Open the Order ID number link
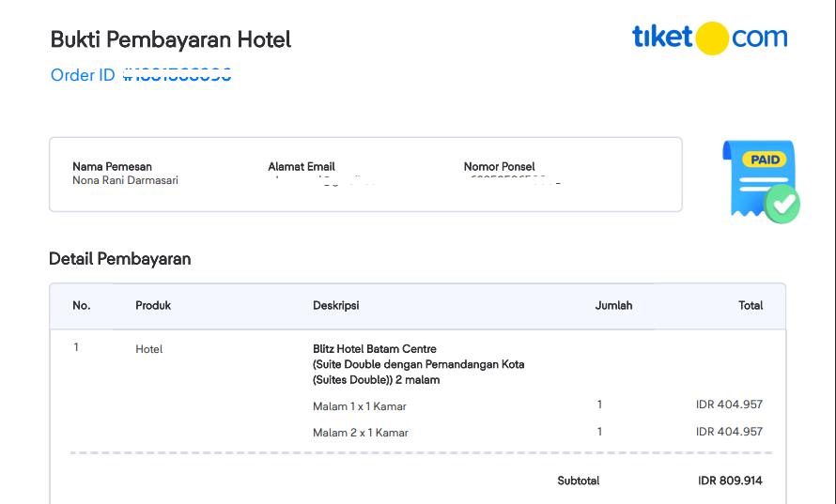The image size is (836, 504). pyautogui.click(x=178, y=75)
